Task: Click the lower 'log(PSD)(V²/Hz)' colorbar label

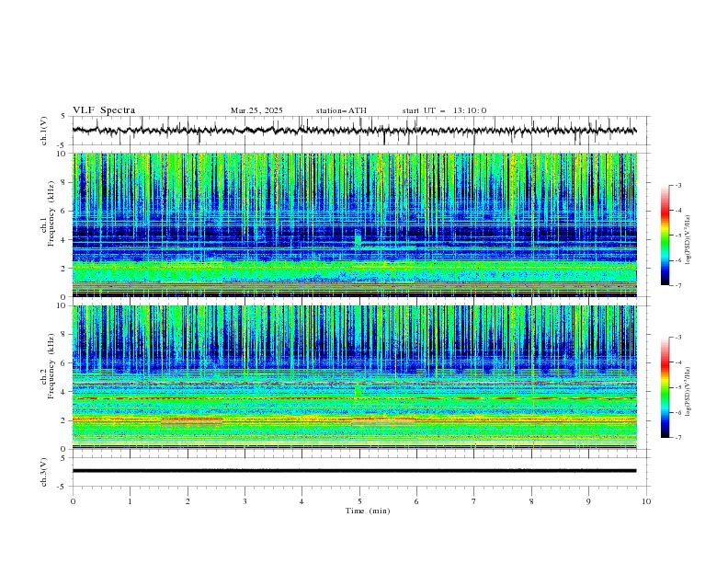Action: [688, 392]
